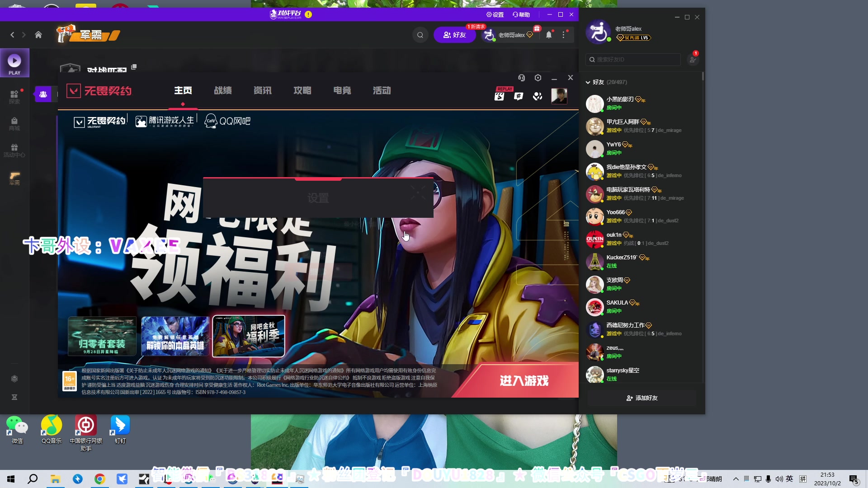Go to home with the house icon
868x488 pixels.
click(38, 35)
